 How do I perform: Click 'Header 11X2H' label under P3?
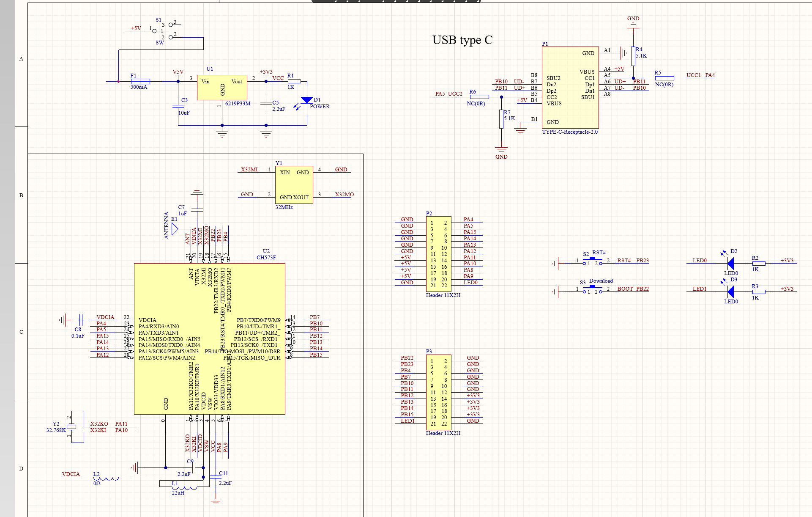443,433
